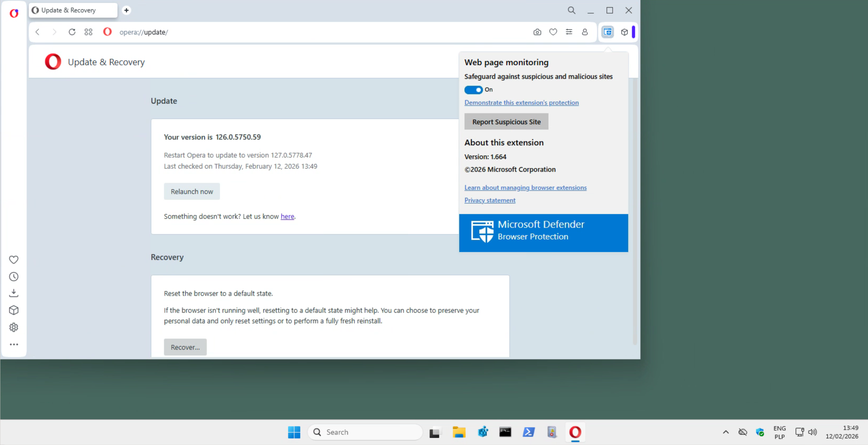This screenshot has height=445, width=868.
Task: Click the 'Last checked on Thursday' line
Action: click(241, 166)
